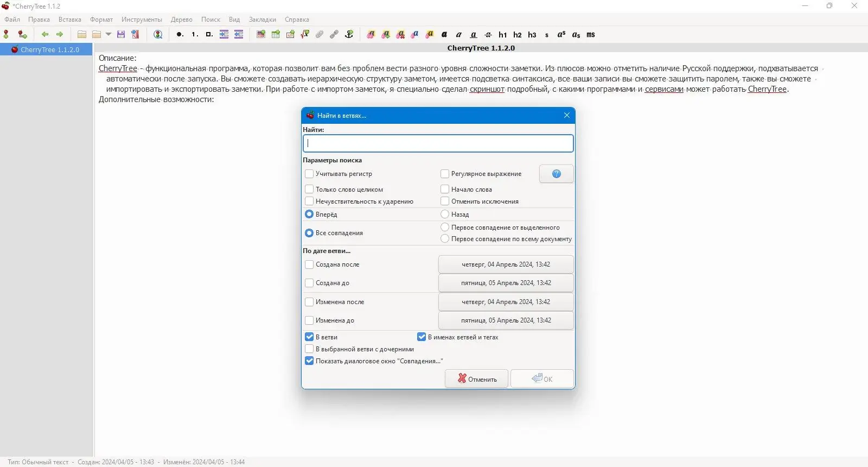Select 'Первое совпадение по всему документу' radio
The image size is (868, 467).
pos(445,238)
